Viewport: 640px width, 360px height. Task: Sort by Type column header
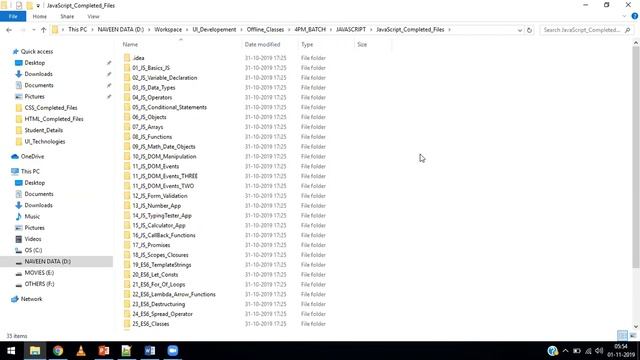coord(307,44)
